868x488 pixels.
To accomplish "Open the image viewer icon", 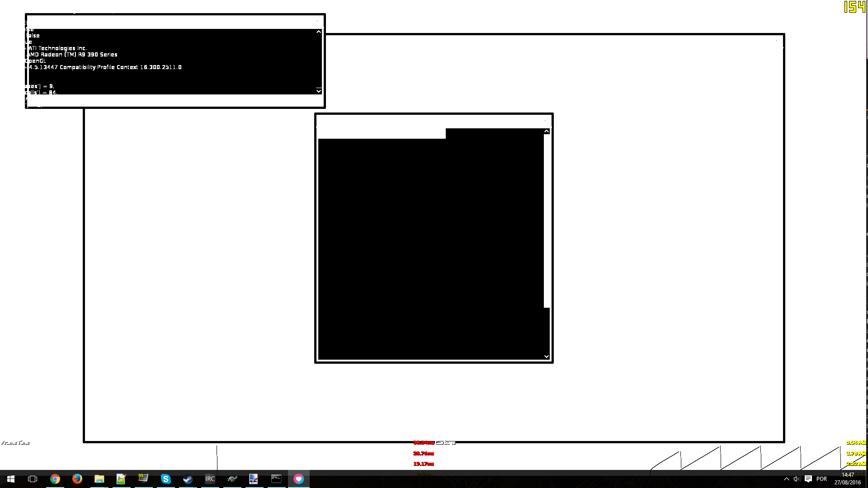I will 253,479.
